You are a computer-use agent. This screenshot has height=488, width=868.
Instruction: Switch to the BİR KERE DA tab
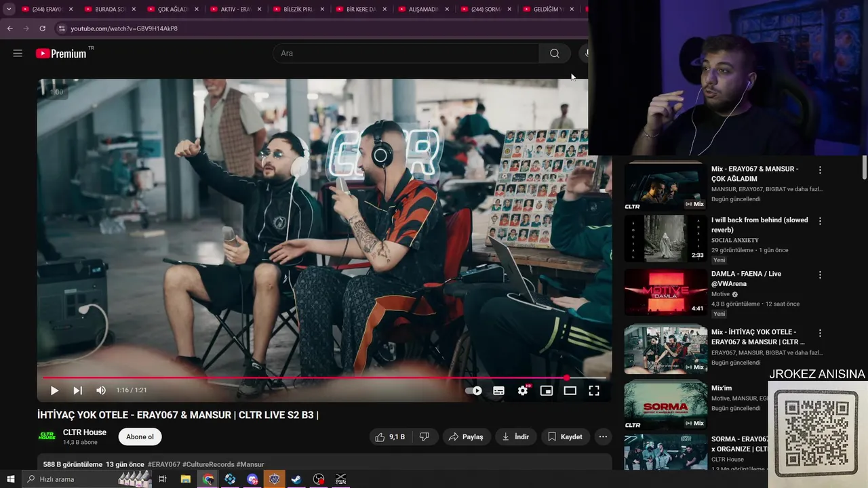click(x=361, y=9)
